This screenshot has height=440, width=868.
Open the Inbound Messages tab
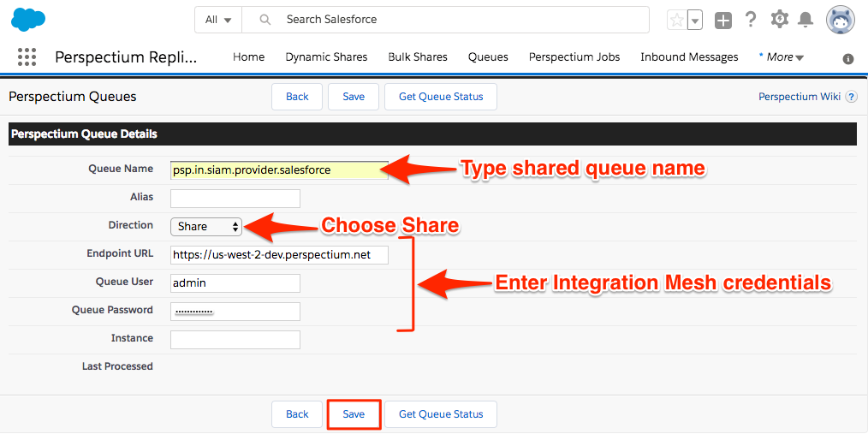689,57
